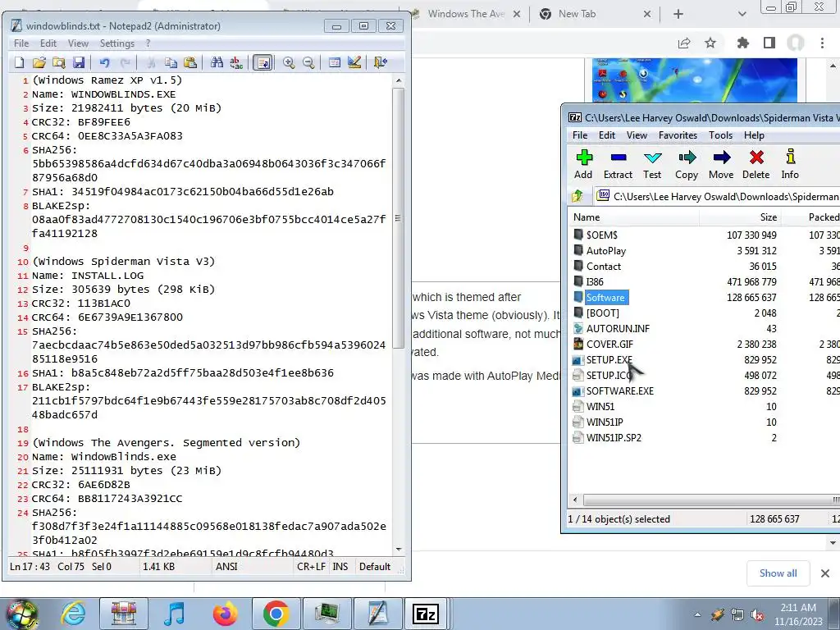Screen dimensions: 840x630
Task: Bookmark this page with the star icon
Action: click(710, 43)
